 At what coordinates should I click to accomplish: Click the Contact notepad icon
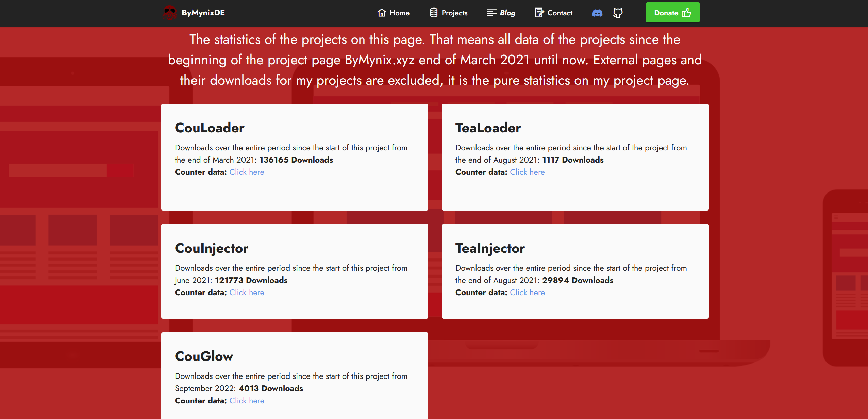539,13
